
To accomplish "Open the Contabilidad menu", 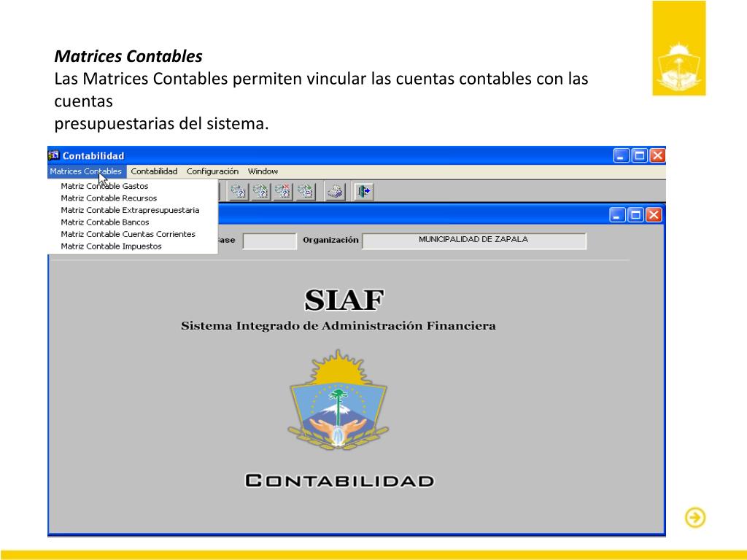I will coord(154,171).
